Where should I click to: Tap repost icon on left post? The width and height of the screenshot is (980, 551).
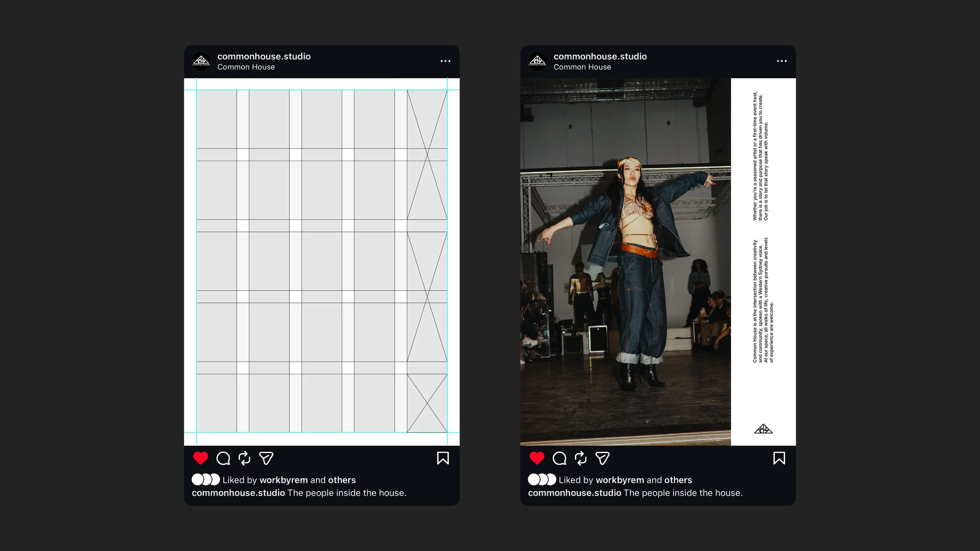click(x=244, y=458)
